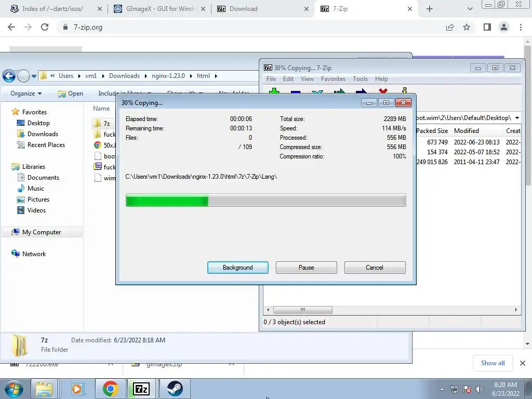This screenshot has height=399, width=532.
Task: Click vm1 in the Explorer breadcrumb
Action: pos(90,76)
